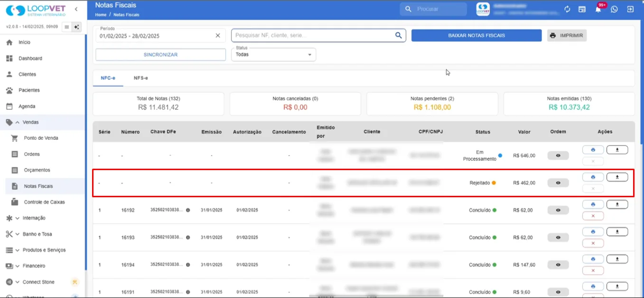Open Controle de Caixas in the sidebar
This screenshot has width=644, height=298.
coord(45,202)
